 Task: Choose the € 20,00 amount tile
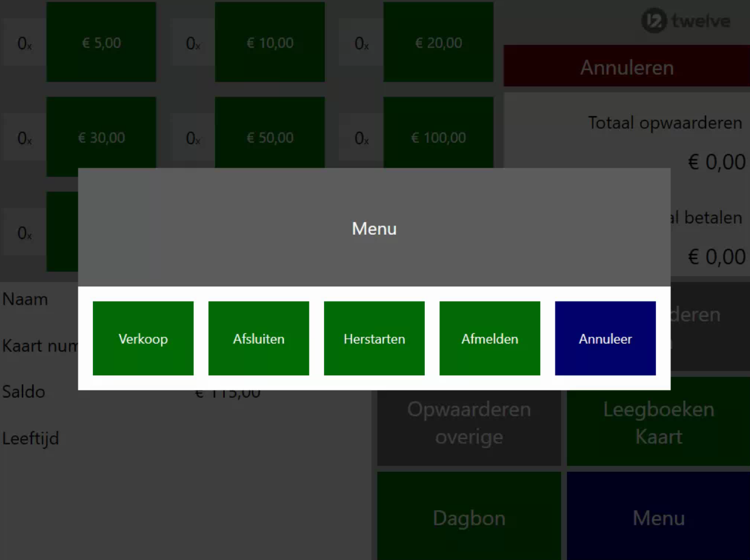pos(438,43)
